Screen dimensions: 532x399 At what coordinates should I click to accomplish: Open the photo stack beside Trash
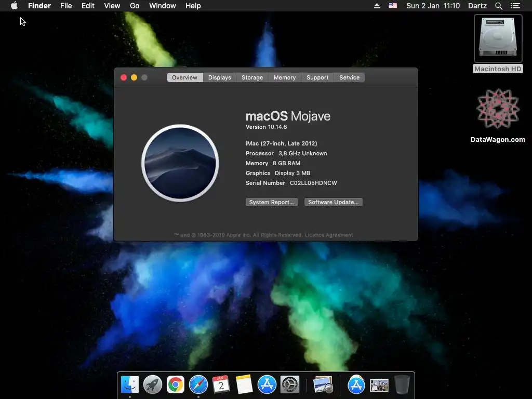click(379, 385)
